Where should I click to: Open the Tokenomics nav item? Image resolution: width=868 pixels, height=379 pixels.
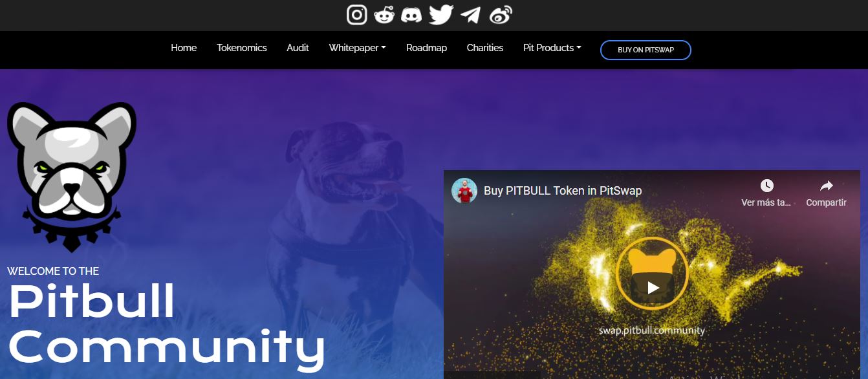[242, 48]
